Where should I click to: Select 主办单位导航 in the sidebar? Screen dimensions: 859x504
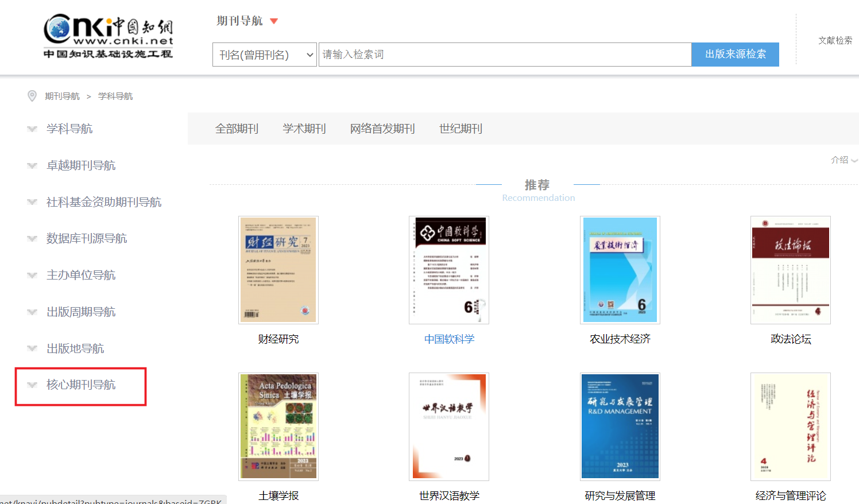coord(81,275)
